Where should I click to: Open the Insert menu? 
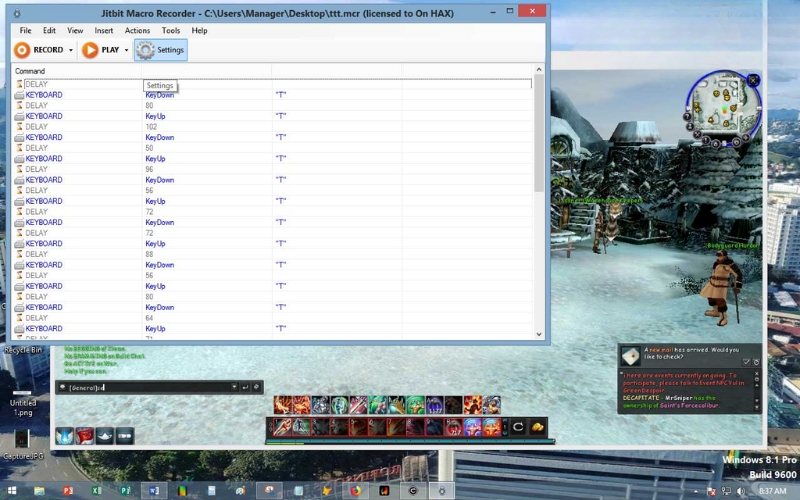(x=103, y=31)
